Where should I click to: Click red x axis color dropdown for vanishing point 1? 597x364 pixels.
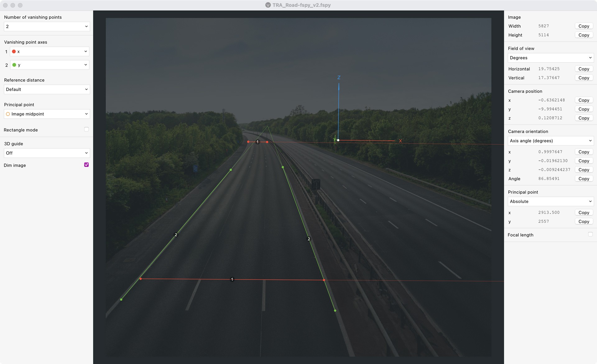(x=50, y=52)
